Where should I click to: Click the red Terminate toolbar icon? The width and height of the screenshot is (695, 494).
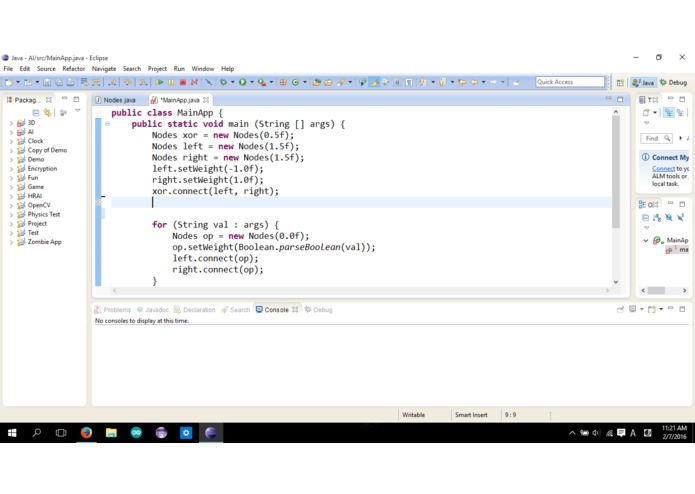coord(183,82)
